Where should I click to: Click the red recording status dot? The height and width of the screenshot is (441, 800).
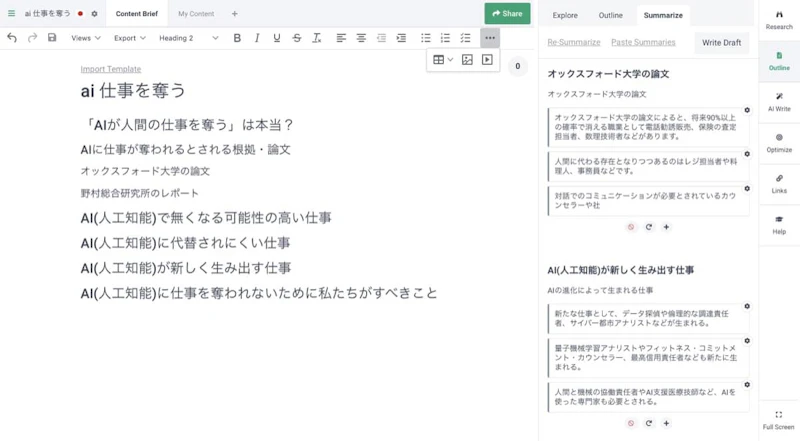(x=80, y=14)
